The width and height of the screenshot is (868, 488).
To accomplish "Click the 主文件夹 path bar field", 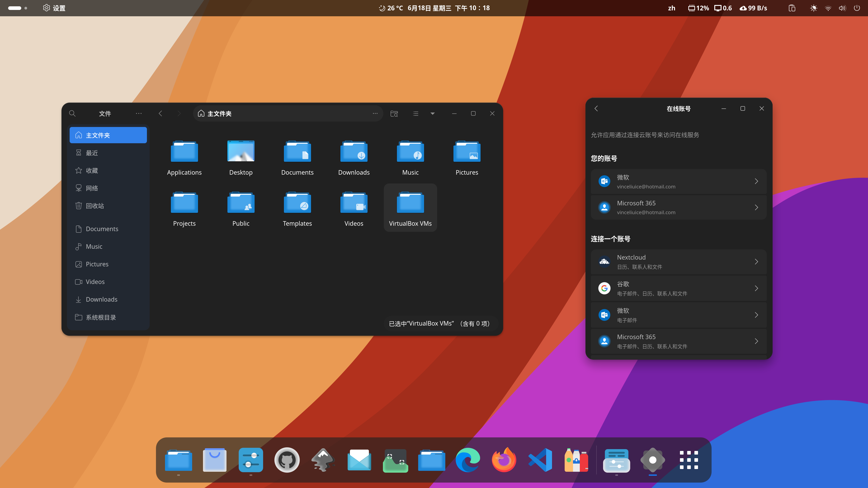I will tap(288, 113).
